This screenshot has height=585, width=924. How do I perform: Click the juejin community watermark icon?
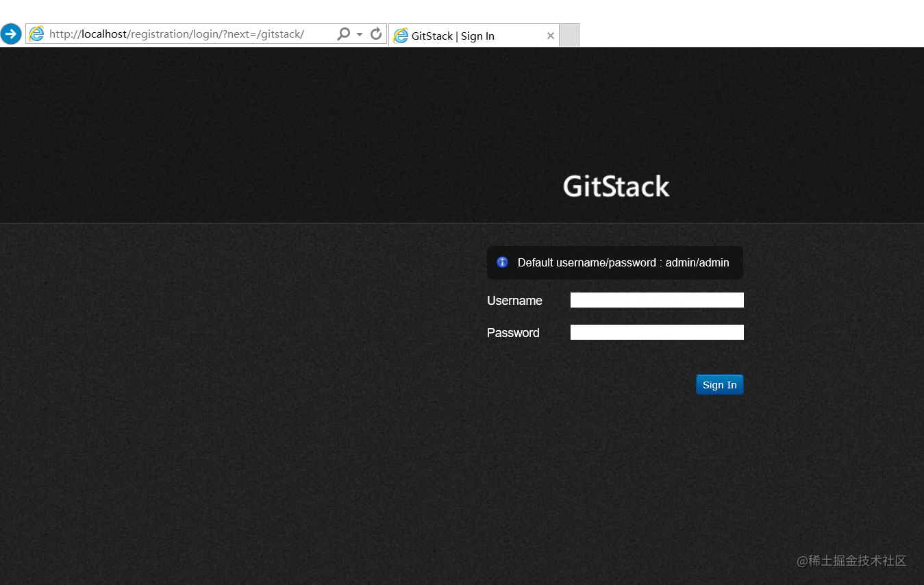point(803,561)
